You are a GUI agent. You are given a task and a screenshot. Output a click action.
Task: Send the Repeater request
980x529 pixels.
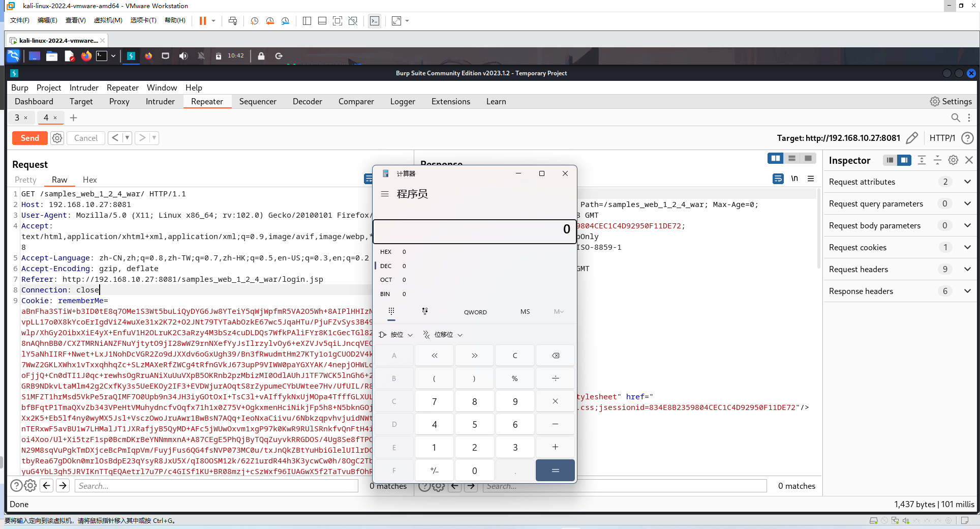(29, 138)
